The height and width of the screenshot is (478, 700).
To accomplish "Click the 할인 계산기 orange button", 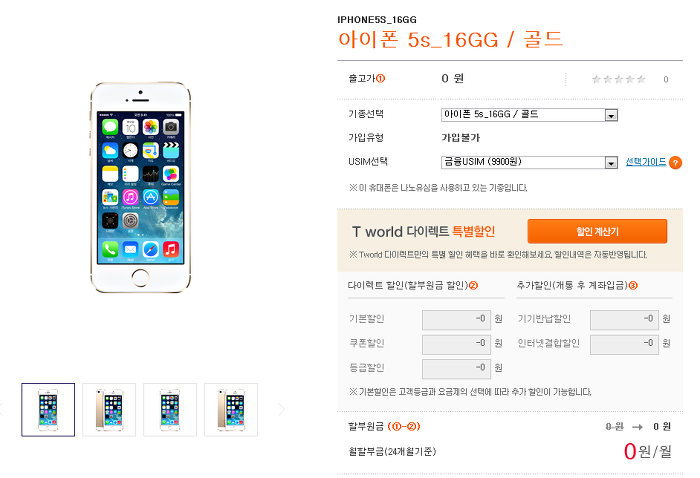I will (597, 231).
